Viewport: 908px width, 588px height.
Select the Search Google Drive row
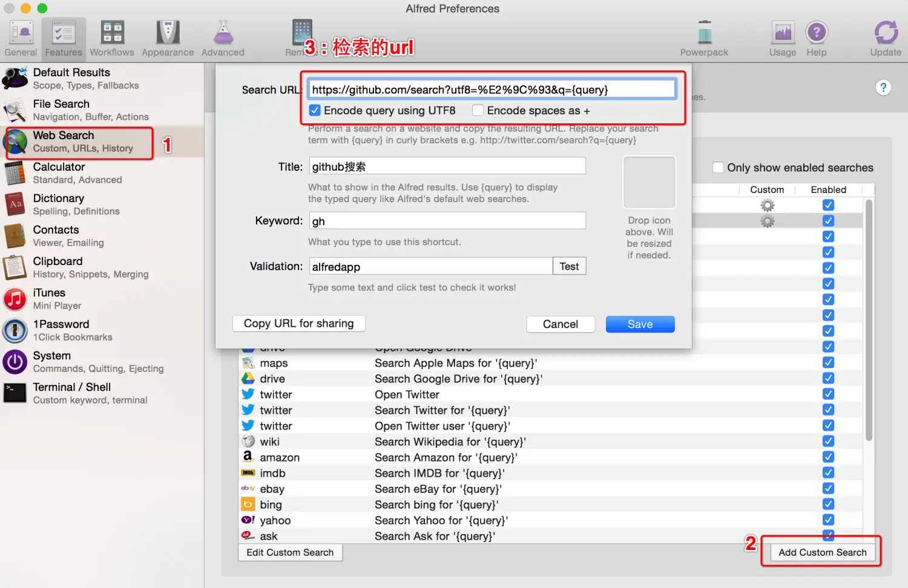point(550,379)
